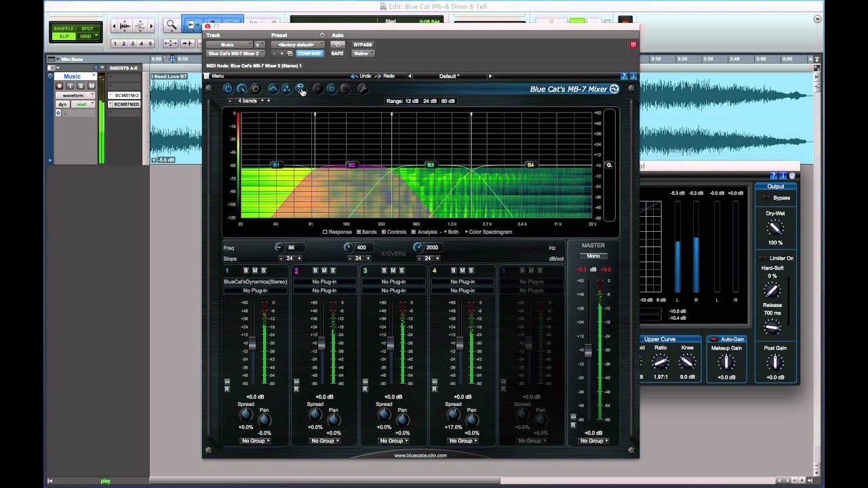
Task: Redo the change in MB-7 Mixer
Action: 385,76
